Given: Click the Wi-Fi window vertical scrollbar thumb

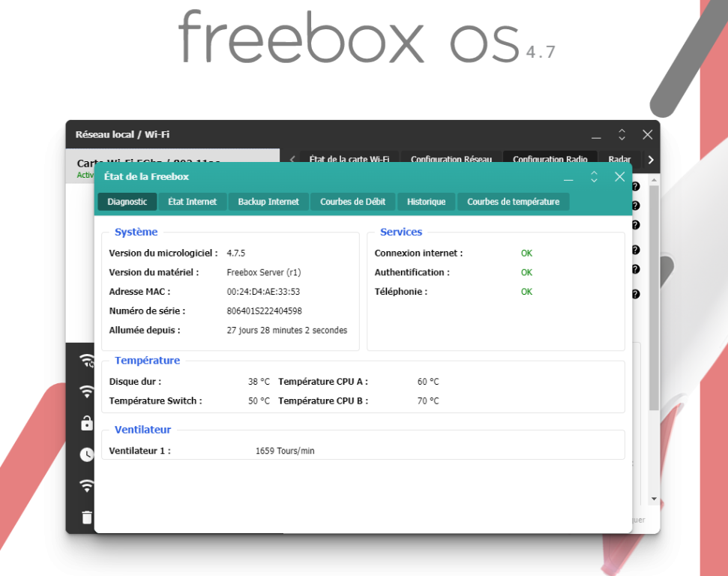Looking at the screenshot, I should (654, 298).
